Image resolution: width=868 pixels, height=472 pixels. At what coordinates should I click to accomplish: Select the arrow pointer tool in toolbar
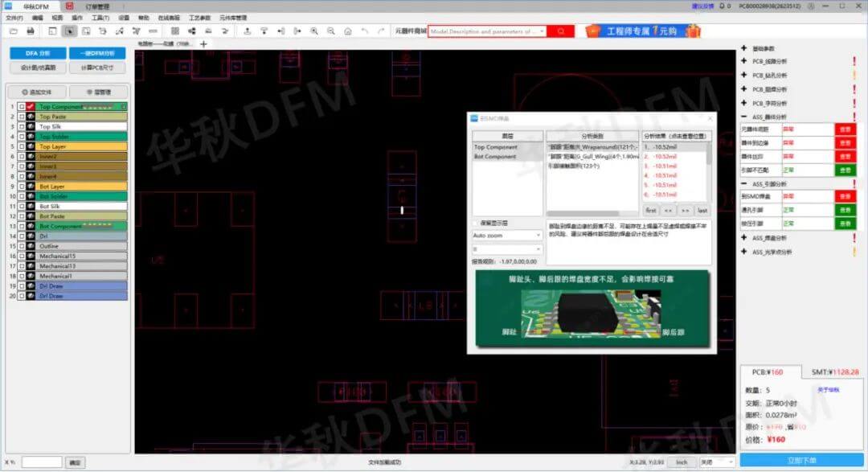69,31
